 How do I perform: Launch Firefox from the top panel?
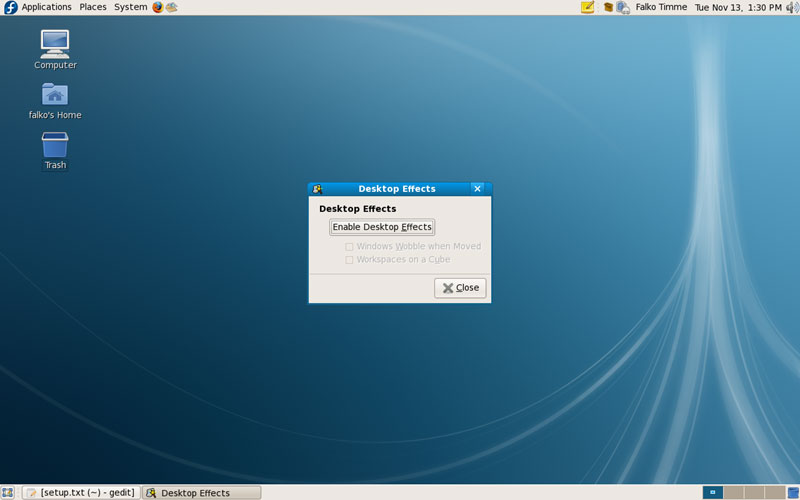point(158,7)
